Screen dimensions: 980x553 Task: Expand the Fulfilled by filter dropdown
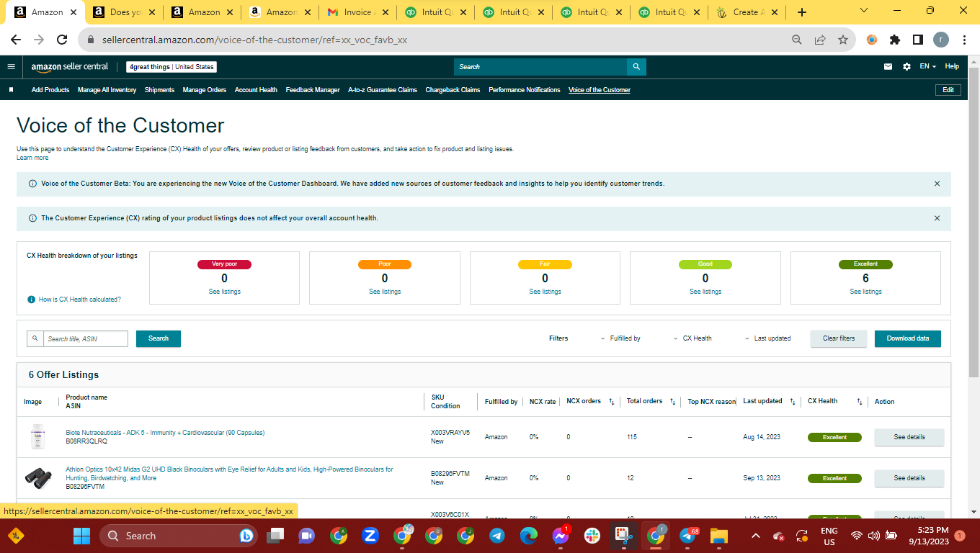620,338
